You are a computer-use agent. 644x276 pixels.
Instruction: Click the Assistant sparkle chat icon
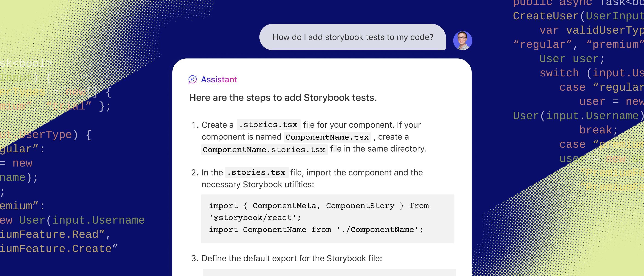coord(192,80)
